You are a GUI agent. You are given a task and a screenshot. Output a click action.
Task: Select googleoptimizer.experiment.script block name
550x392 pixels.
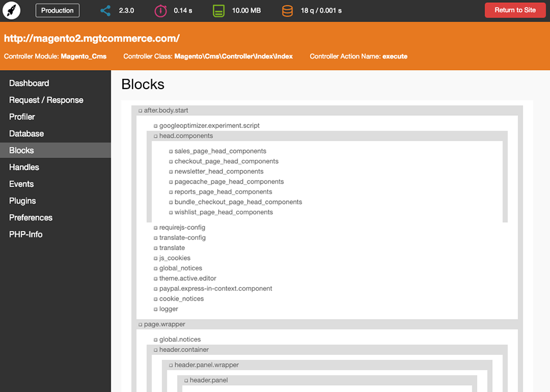pos(210,126)
